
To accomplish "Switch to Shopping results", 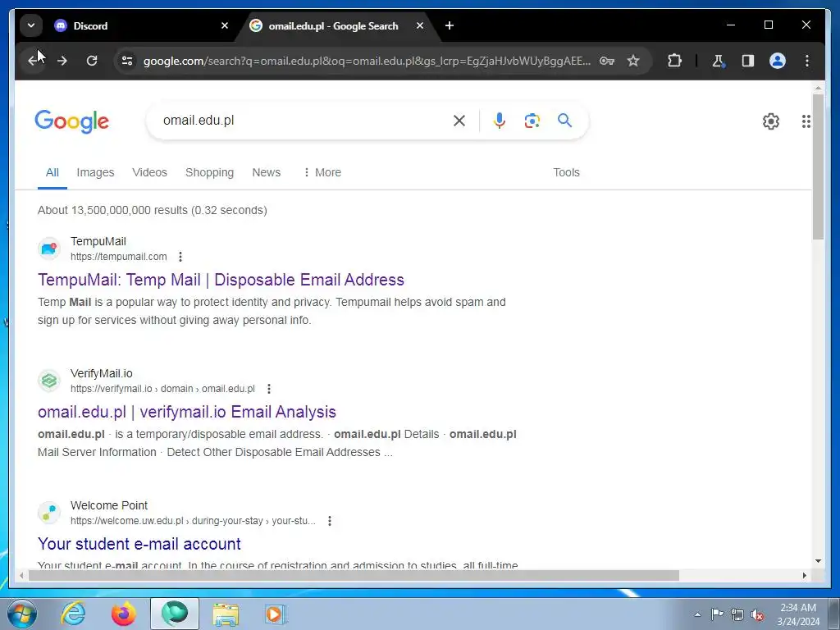I will 209,172.
